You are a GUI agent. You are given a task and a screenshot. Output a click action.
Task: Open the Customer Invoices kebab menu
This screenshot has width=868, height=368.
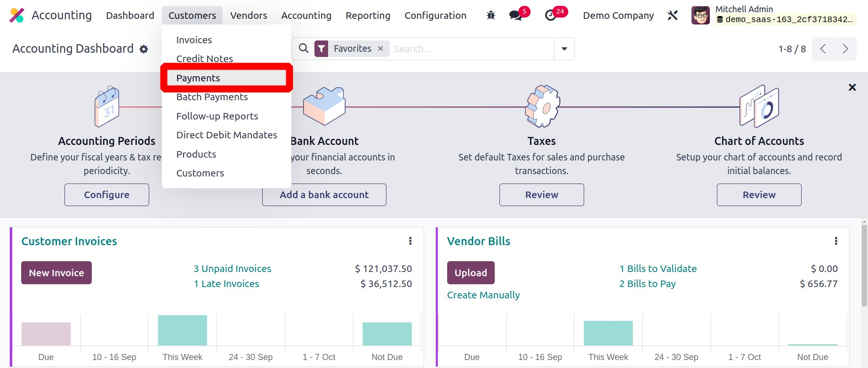(x=410, y=241)
